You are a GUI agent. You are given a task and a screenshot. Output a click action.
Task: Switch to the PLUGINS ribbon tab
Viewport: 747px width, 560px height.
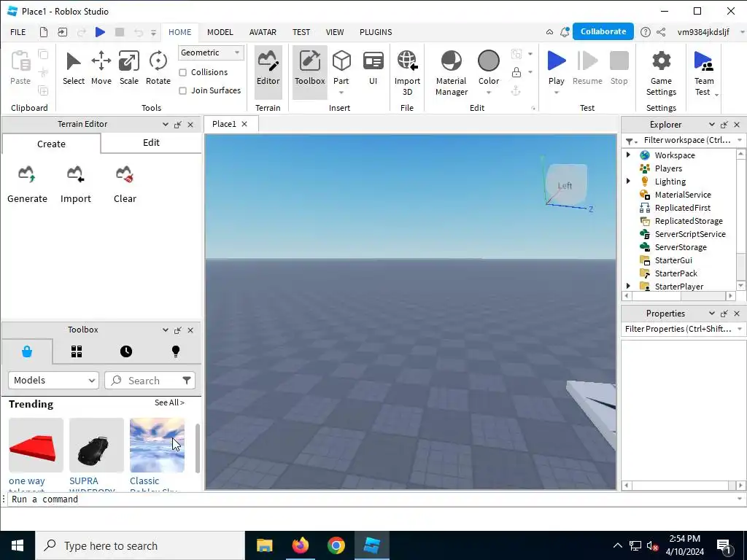click(376, 32)
